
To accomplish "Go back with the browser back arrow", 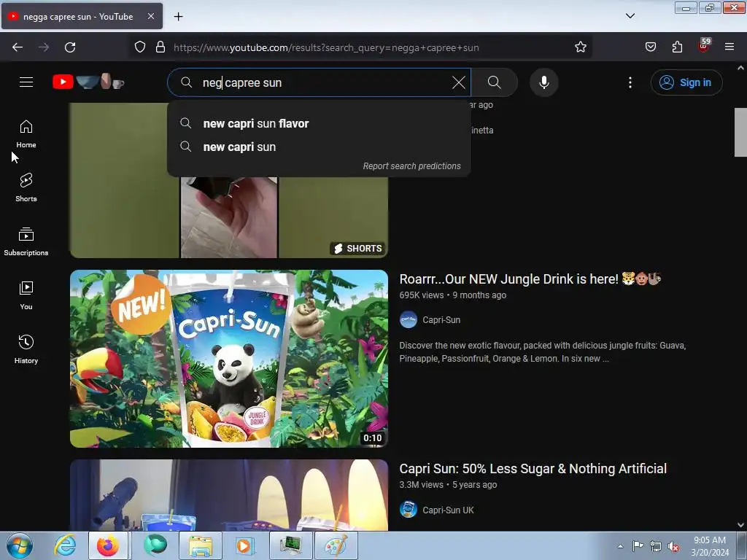I will coord(18,47).
